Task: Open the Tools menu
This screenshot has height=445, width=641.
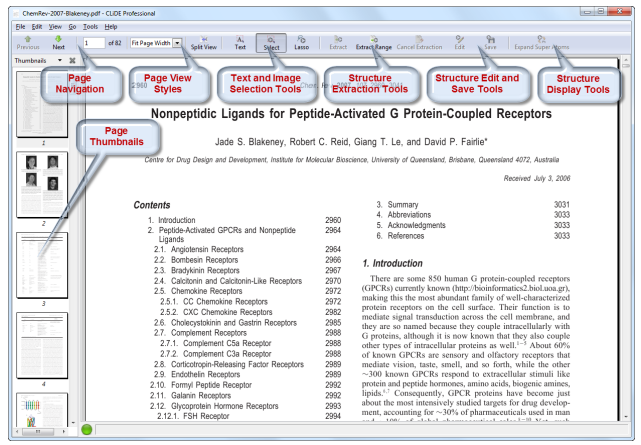Action: point(90,27)
